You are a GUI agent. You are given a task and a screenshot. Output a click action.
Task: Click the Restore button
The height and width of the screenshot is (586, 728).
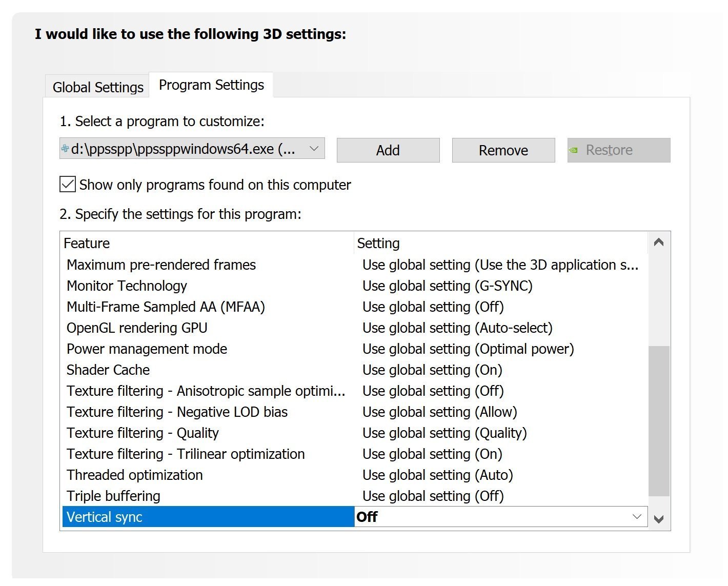point(619,150)
